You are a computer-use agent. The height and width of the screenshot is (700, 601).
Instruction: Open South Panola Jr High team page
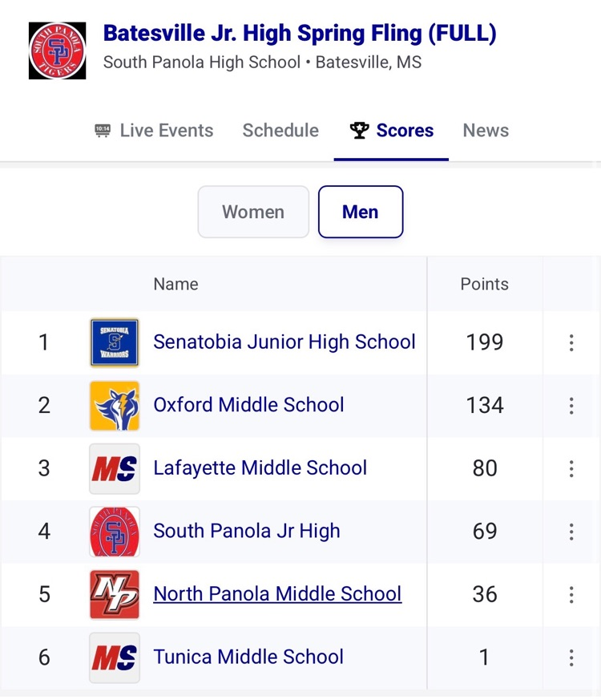point(247,531)
